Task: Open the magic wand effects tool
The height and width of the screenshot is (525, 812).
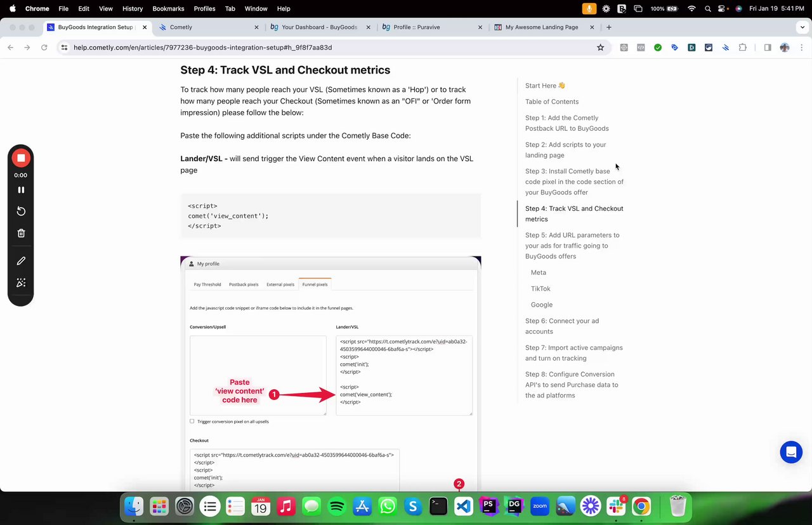Action: tap(21, 282)
